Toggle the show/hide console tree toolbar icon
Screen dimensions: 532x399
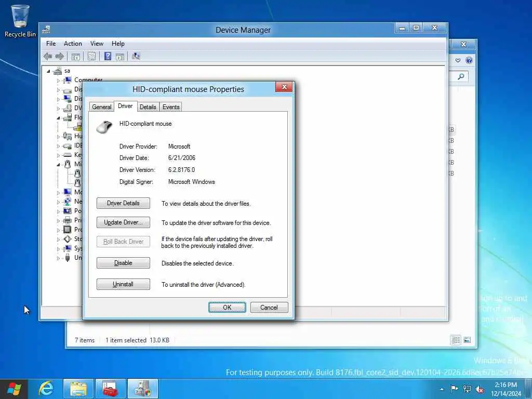[x=76, y=56]
